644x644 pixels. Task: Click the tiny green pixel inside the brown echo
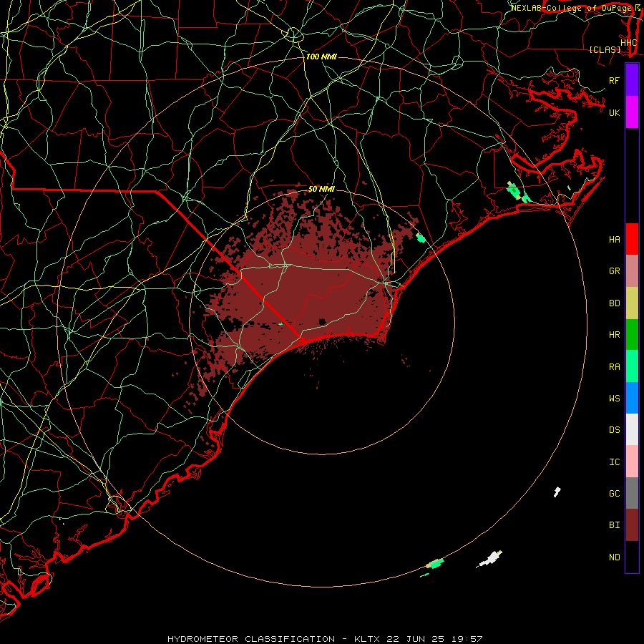pyautogui.click(x=281, y=324)
